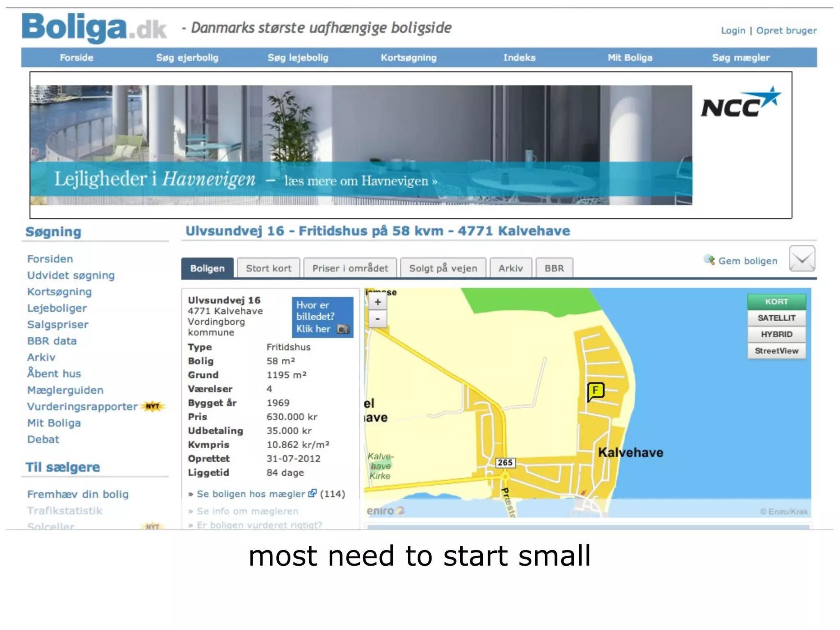Screen dimensions: 840x630
Task: Switch map to HYBRID view
Action: point(776,334)
